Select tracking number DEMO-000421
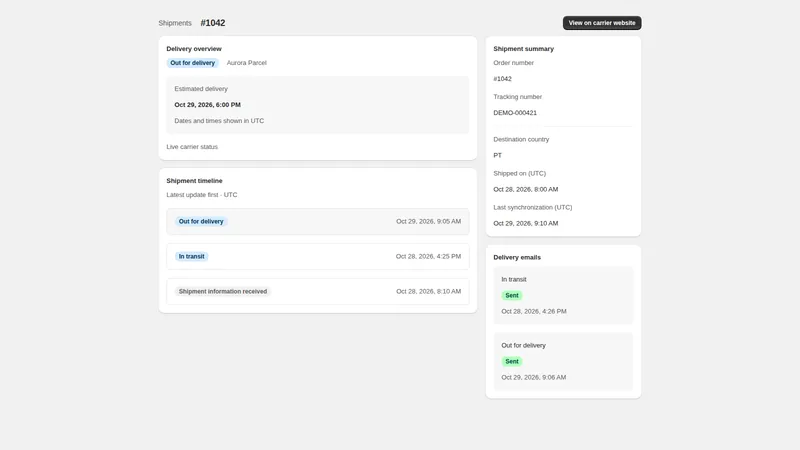Viewport: 800px width, 450px height. [515, 113]
